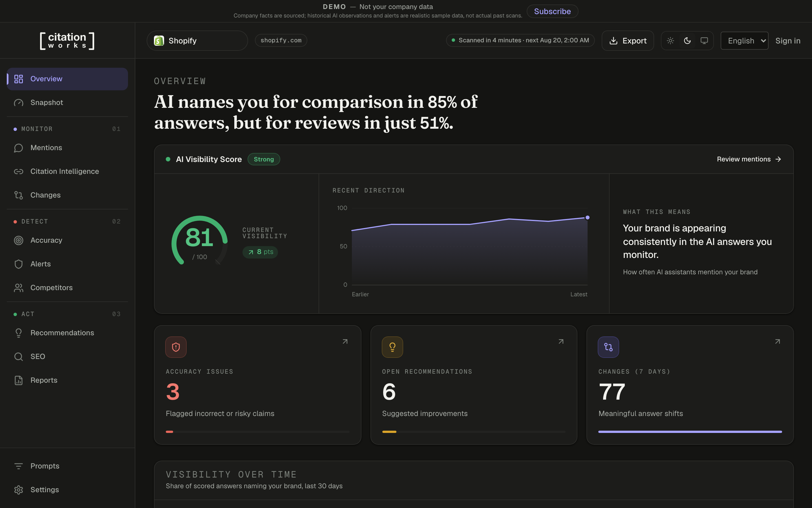
Task: Open Mentions in the Monitor section
Action: point(67,148)
